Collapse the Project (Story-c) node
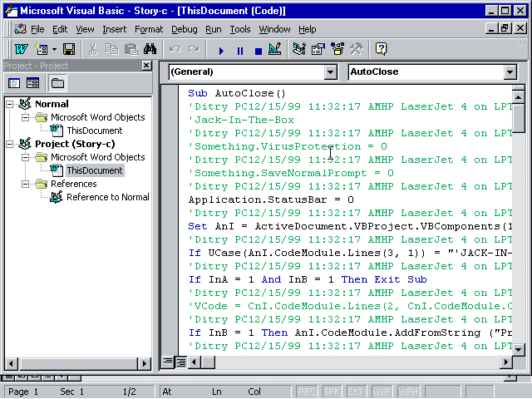This screenshot has width=532, height=399. point(10,144)
